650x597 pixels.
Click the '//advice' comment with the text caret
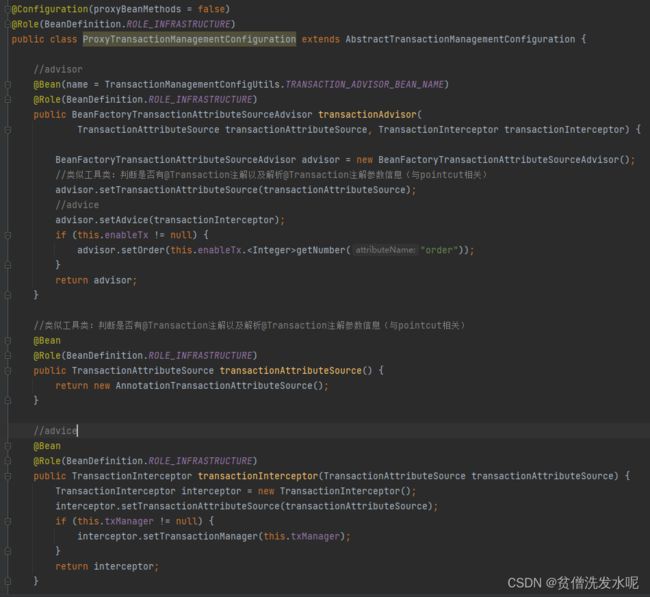click(55, 431)
